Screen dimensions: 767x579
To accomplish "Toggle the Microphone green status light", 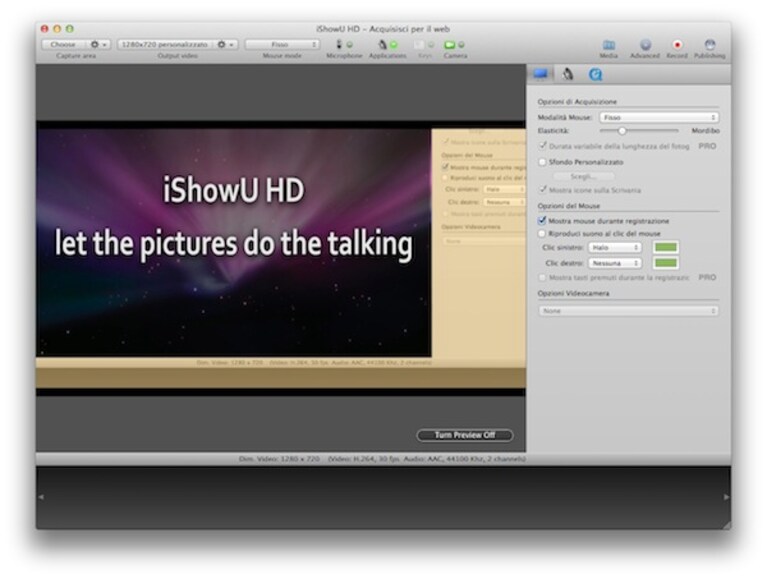I will click(350, 45).
